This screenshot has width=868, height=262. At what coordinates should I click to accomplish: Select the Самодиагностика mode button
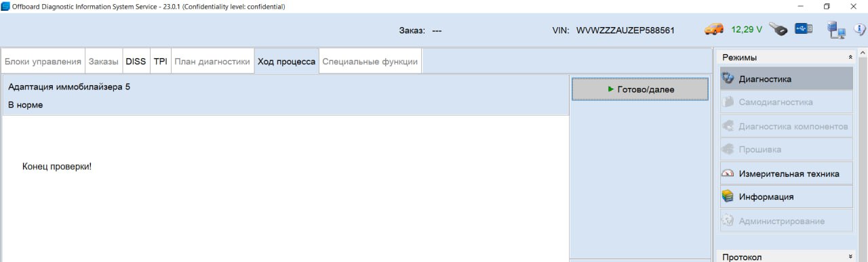(786, 102)
